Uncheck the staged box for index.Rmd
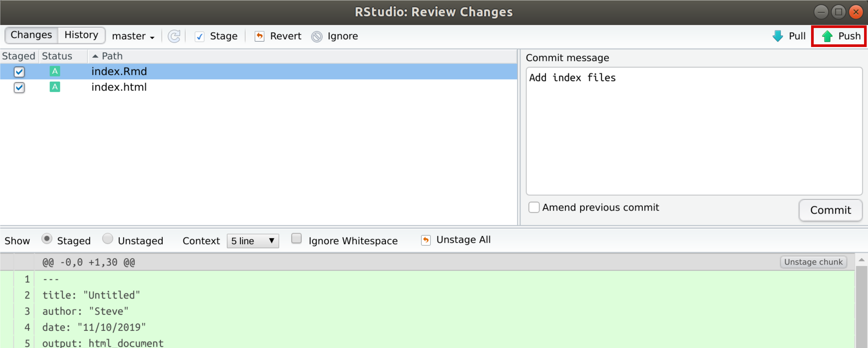 19,72
